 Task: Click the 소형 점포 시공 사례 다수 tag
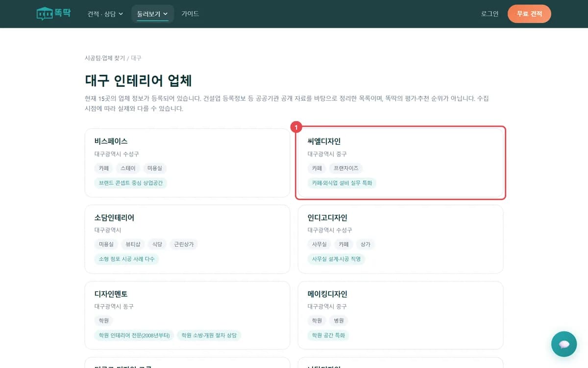(x=126, y=259)
